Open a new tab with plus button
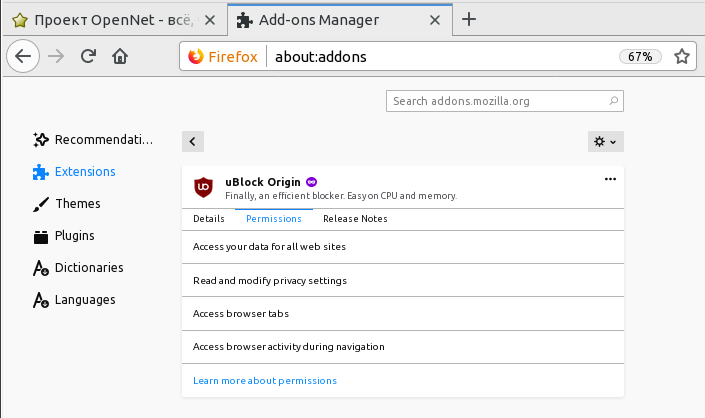Viewport: 705px width, 418px height. click(x=468, y=19)
